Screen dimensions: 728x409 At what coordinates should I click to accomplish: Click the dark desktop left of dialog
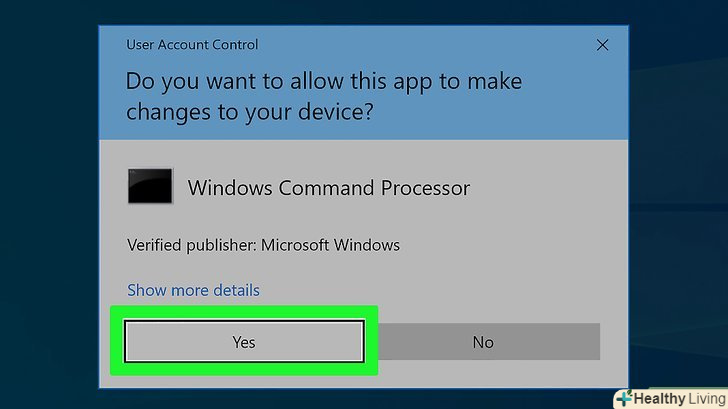tap(50, 200)
